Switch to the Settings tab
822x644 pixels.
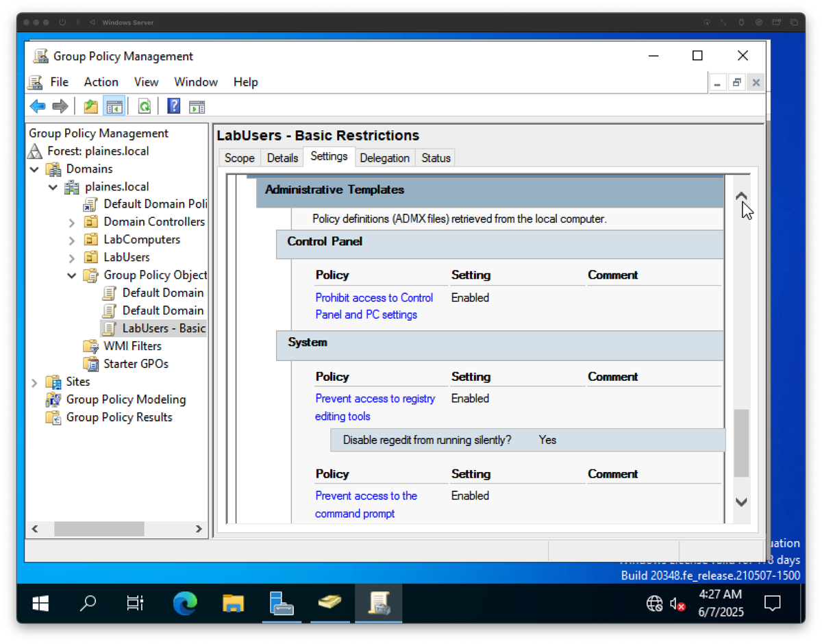(x=329, y=157)
